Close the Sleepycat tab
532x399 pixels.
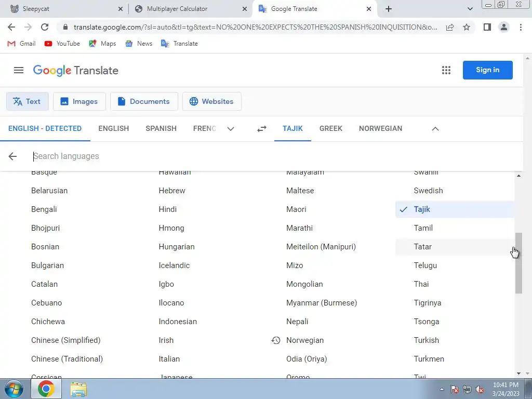121,9
